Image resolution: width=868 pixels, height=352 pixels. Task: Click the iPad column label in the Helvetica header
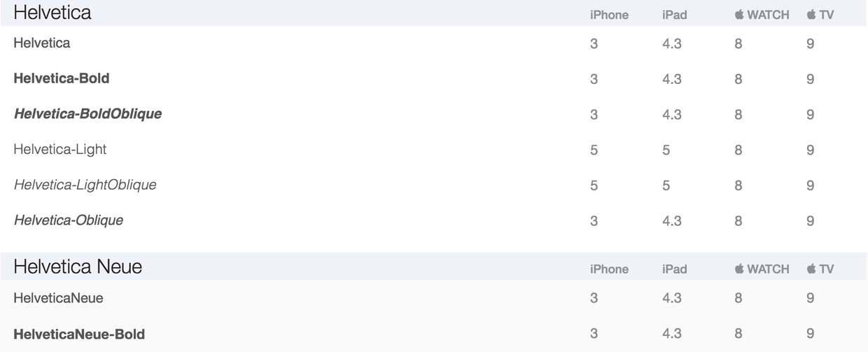coord(674,15)
